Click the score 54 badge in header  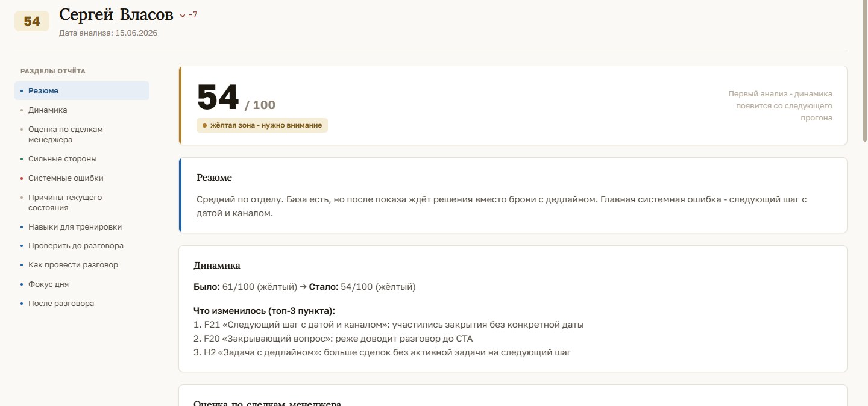tap(32, 22)
